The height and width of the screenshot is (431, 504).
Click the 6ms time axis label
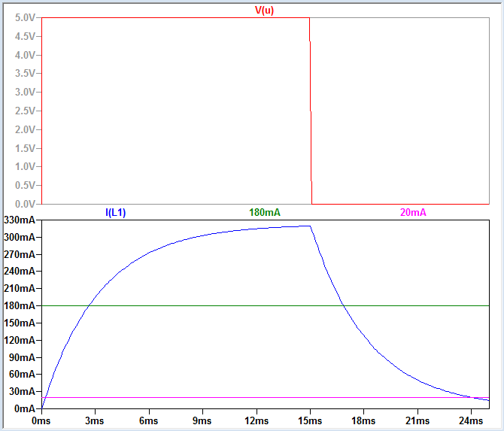[x=148, y=420]
